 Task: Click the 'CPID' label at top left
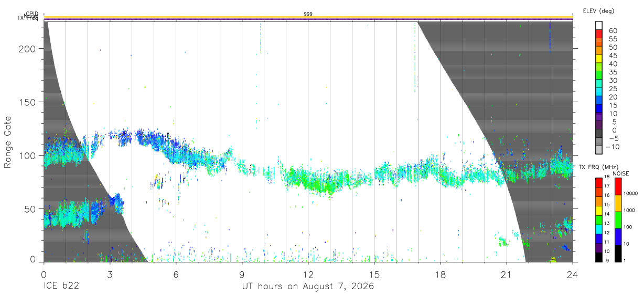click(x=31, y=14)
